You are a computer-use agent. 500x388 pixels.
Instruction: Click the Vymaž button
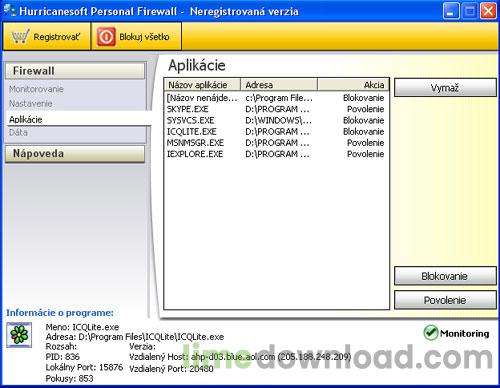pos(445,88)
